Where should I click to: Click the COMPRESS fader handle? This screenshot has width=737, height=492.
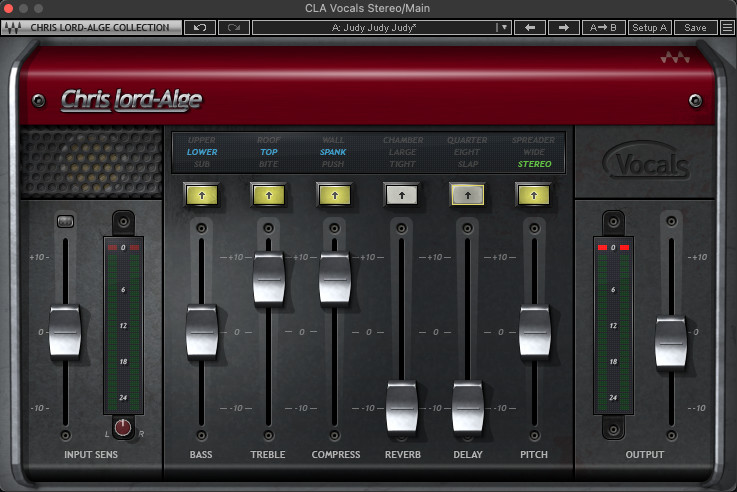[335, 279]
